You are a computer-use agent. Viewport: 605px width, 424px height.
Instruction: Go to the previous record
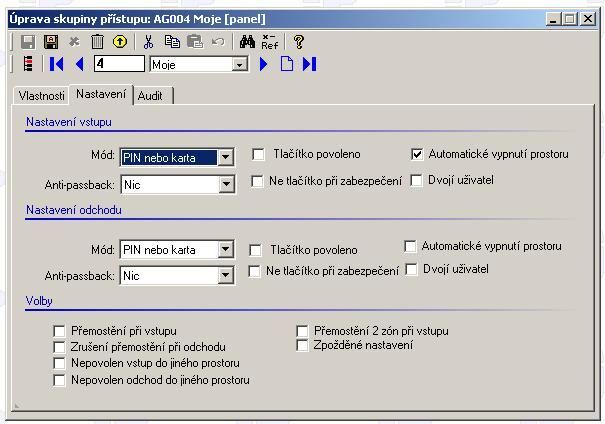tap(79, 64)
